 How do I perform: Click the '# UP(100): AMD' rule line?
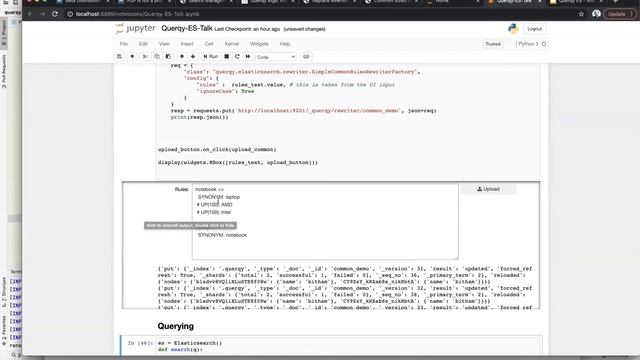pos(215,204)
